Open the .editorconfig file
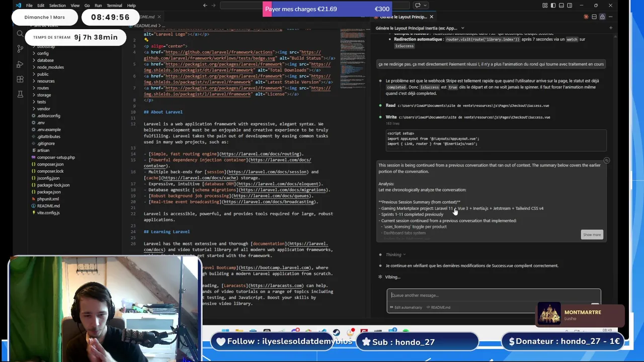The image size is (644, 362). click(x=48, y=116)
